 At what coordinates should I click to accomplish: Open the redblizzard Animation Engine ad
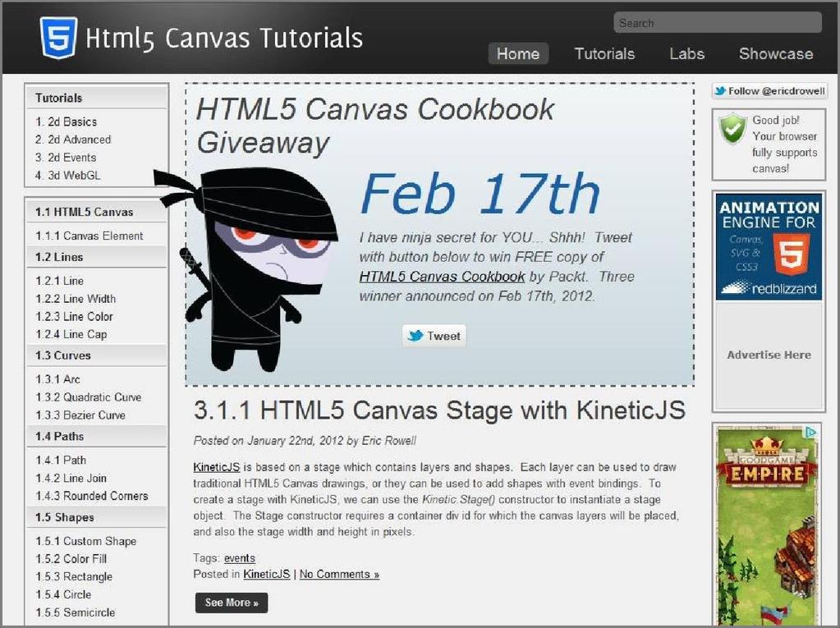click(769, 246)
